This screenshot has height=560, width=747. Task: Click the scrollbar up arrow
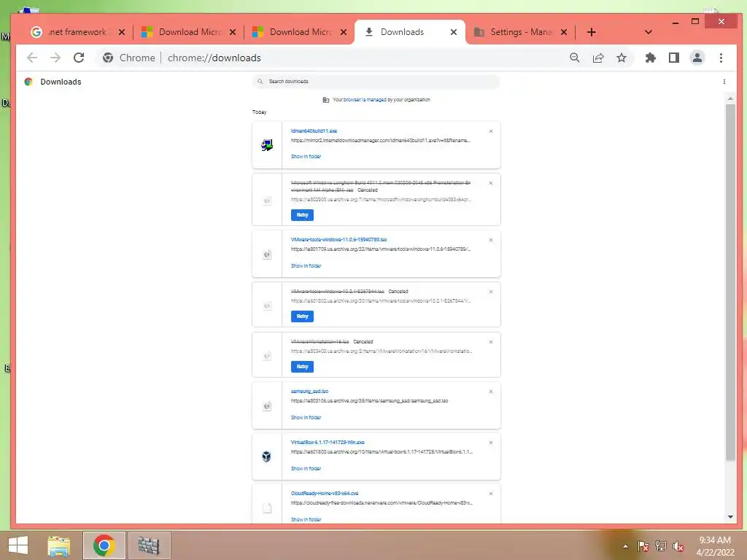(x=730, y=98)
